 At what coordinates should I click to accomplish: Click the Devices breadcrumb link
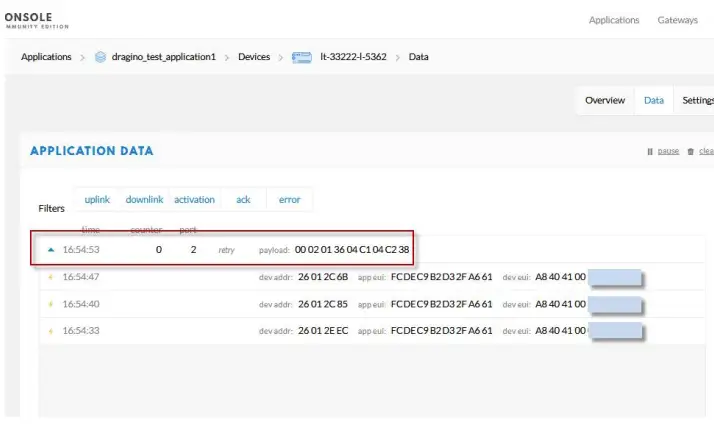click(x=254, y=57)
